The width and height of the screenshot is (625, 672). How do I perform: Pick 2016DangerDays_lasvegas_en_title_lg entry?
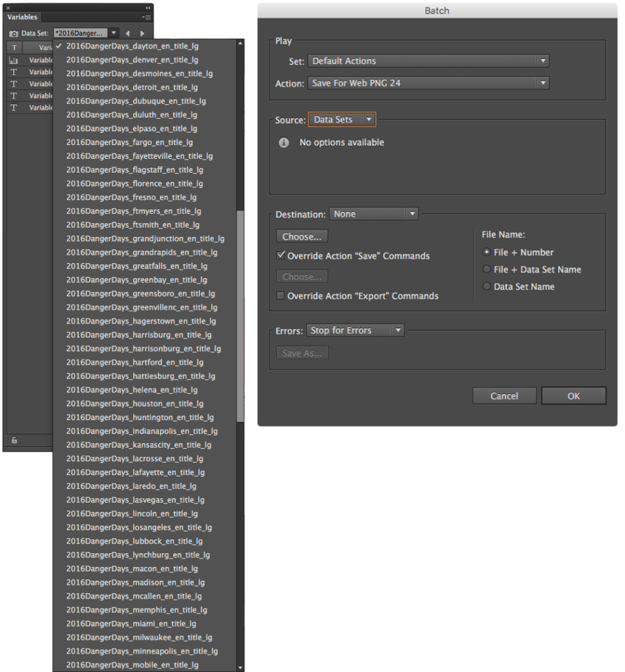coord(135,499)
